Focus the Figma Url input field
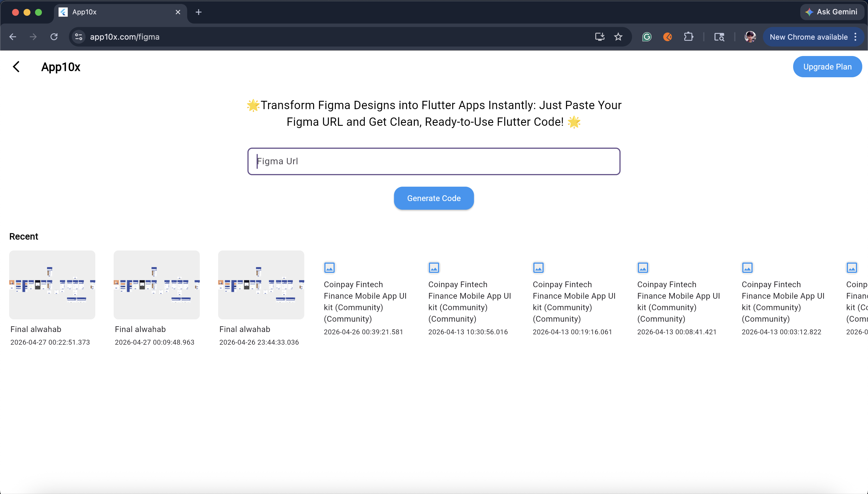868x494 pixels. point(434,161)
